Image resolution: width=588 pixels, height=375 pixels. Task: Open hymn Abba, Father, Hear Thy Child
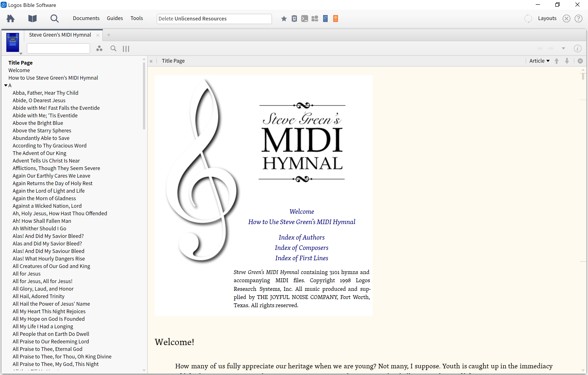(x=45, y=93)
